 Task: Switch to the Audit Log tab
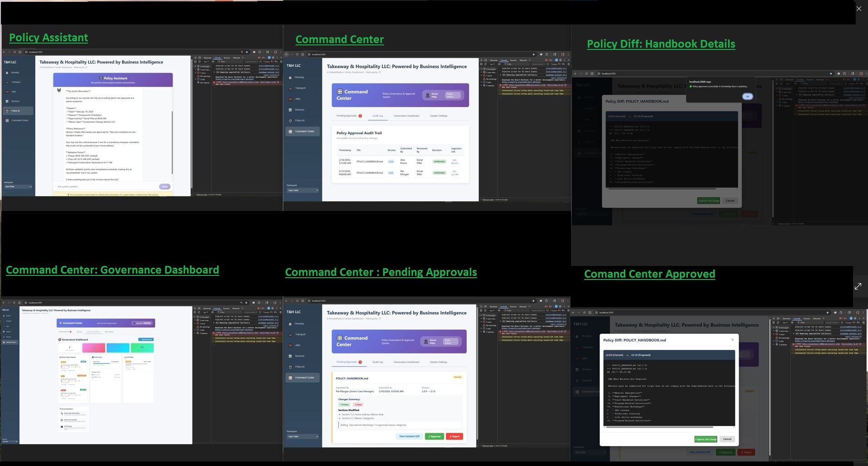click(x=378, y=116)
